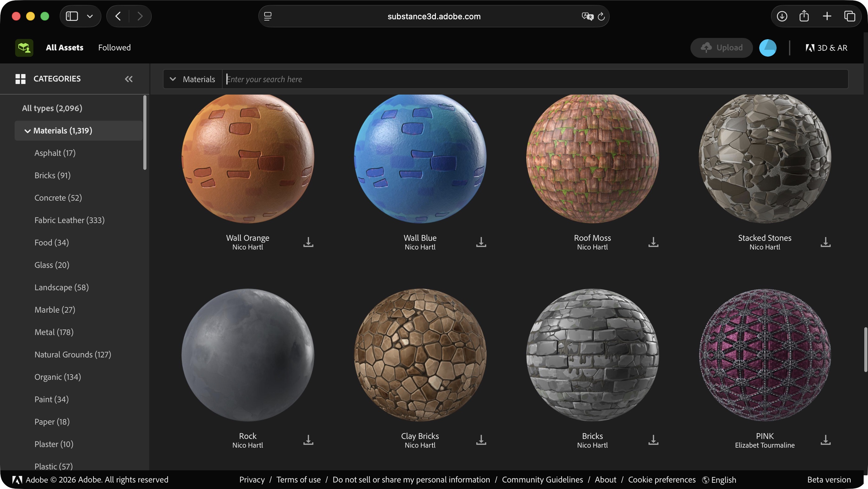The height and width of the screenshot is (489, 868).
Task: Collapse the Materials category tree
Action: 28,131
